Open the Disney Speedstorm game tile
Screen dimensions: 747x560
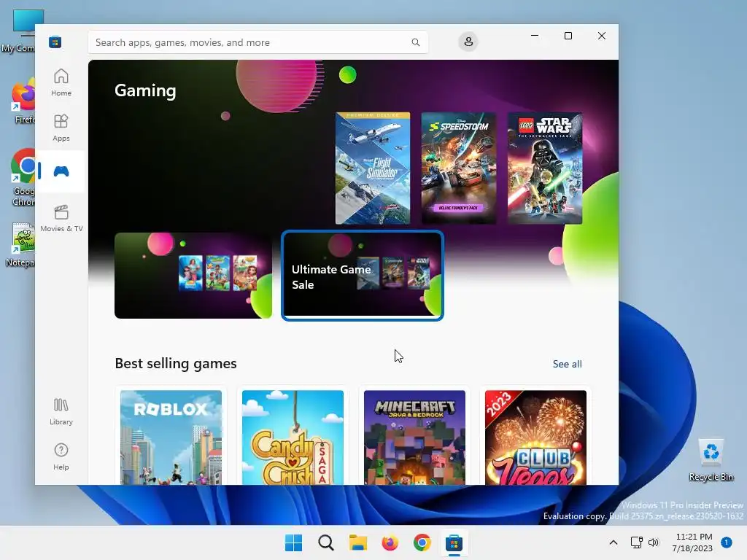[x=458, y=168]
